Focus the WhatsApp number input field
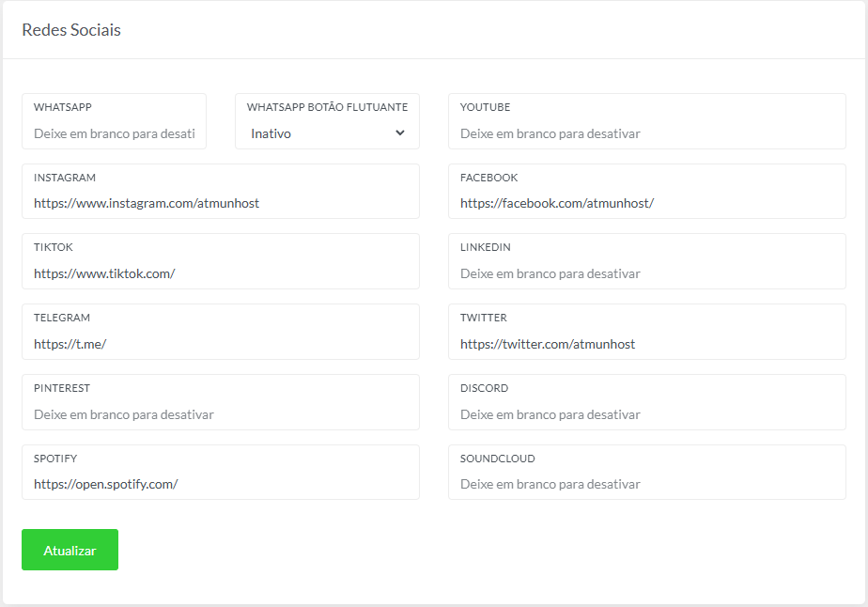868x607 pixels. [x=114, y=133]
